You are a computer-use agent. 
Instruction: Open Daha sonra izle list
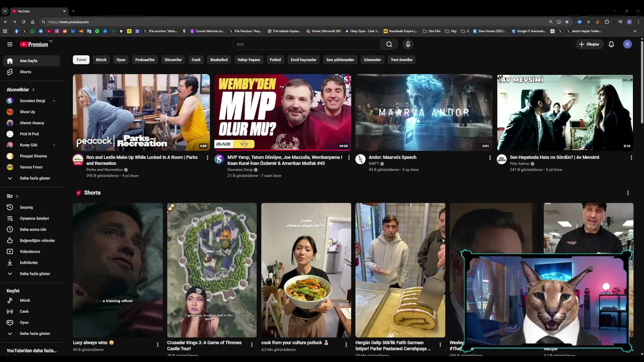point(32,229)
